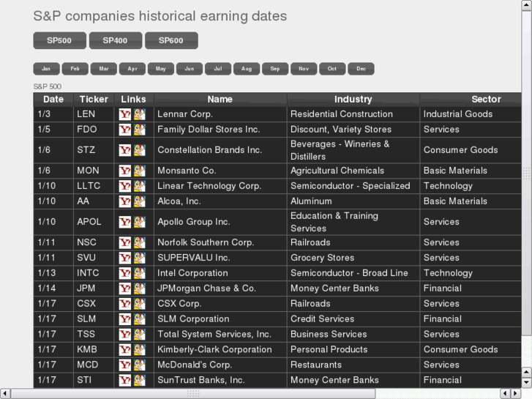Open the second link icon for STI
532x399 pixels.
140,380
